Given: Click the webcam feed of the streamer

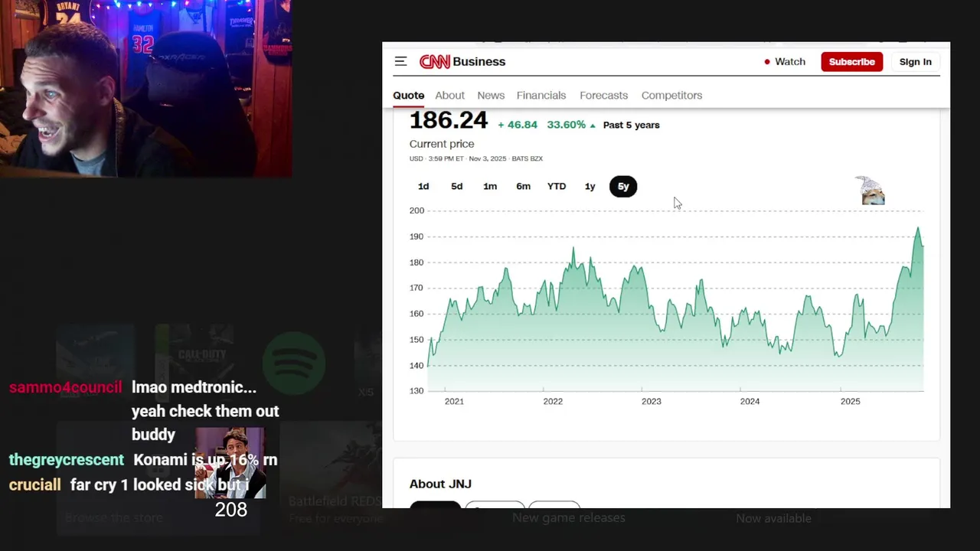Looking at the screenshot, I should click(x=145, y=89).
